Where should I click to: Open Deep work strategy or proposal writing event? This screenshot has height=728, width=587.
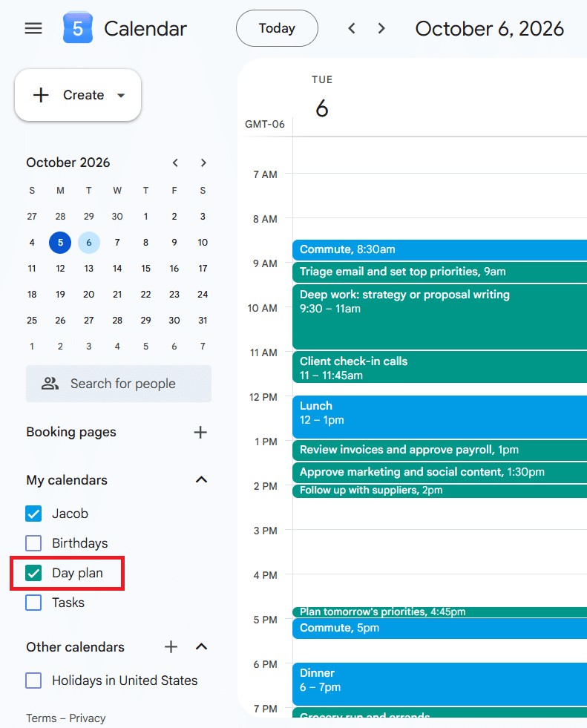439,317
